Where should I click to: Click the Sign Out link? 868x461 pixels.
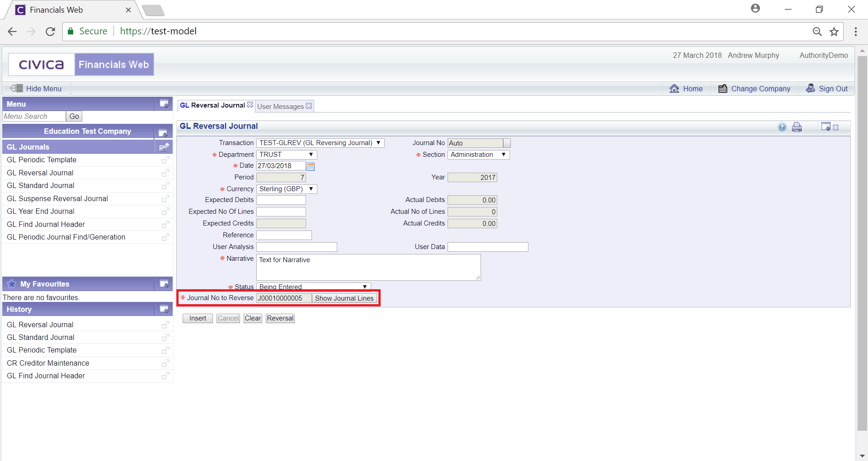pos(833,89)
